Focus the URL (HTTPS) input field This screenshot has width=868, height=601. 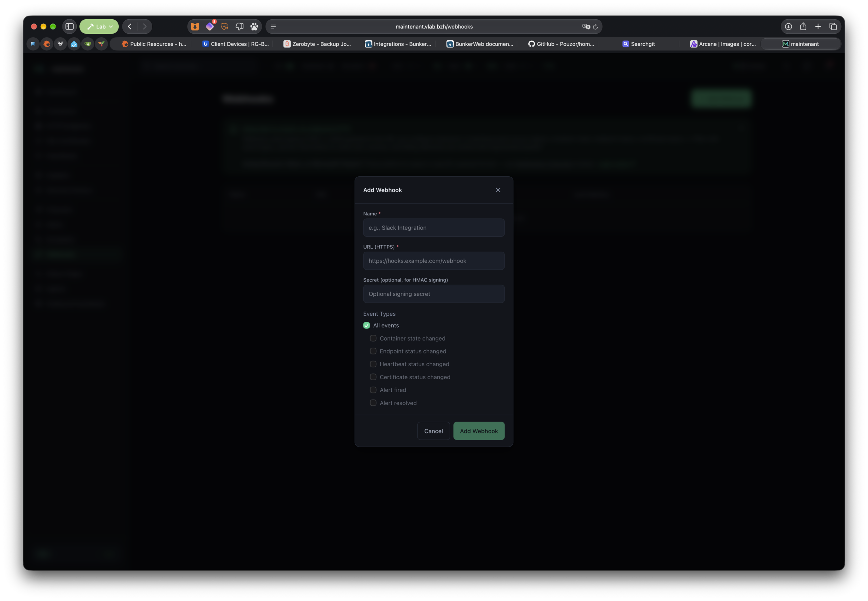point(434,260)
